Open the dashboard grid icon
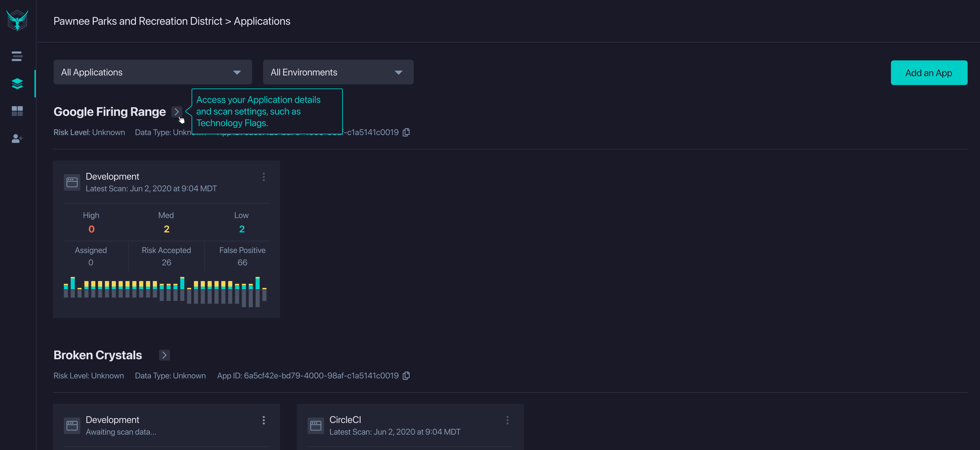This screenshot has height=450, width=980. click(17, 111)
